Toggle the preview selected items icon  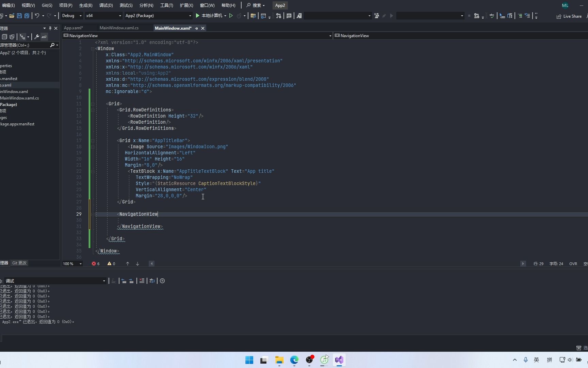[x=45, y=37]
